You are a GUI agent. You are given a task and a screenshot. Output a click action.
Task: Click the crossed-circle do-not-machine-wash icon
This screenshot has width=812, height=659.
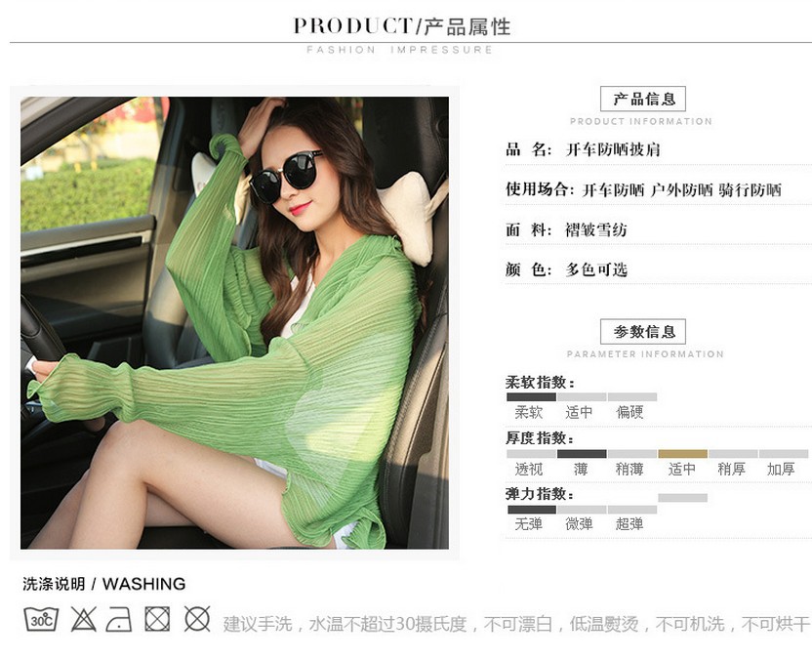coord(197,619)
